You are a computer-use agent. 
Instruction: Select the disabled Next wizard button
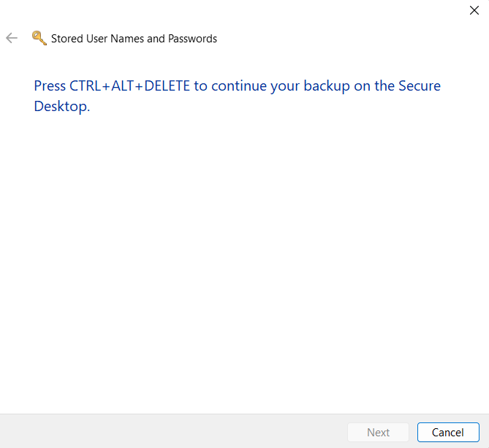(x=378, y=432)
